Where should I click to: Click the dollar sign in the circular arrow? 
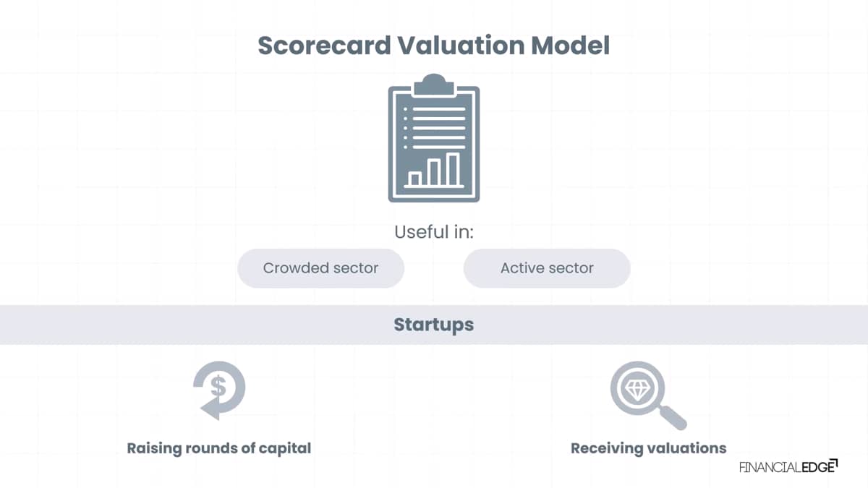[x=219, y=387]
